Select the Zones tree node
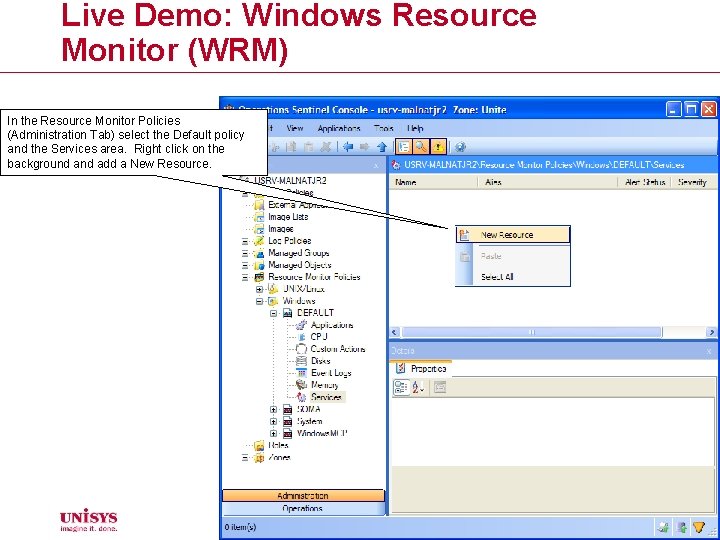This screenshot has height=540, width=720. (279, 457)
